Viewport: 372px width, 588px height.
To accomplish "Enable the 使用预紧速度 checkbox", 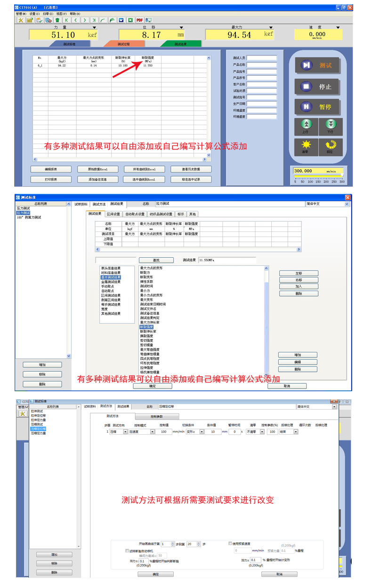I will (x=230, y=543).
